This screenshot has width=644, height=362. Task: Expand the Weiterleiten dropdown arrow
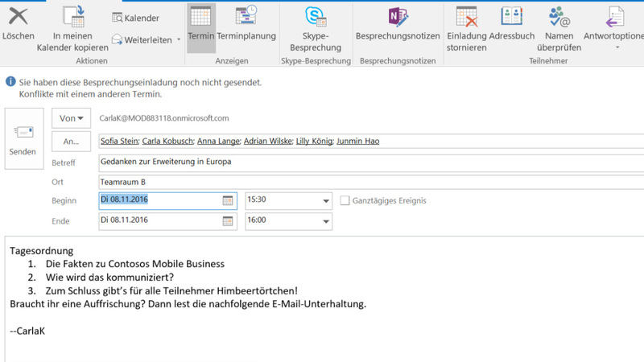(x=179, y=40)
